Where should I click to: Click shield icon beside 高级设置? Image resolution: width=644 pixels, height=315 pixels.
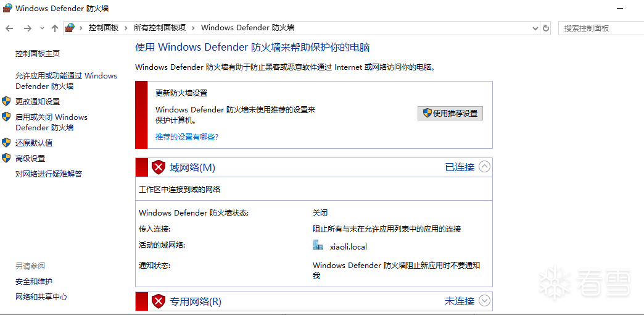6,158
